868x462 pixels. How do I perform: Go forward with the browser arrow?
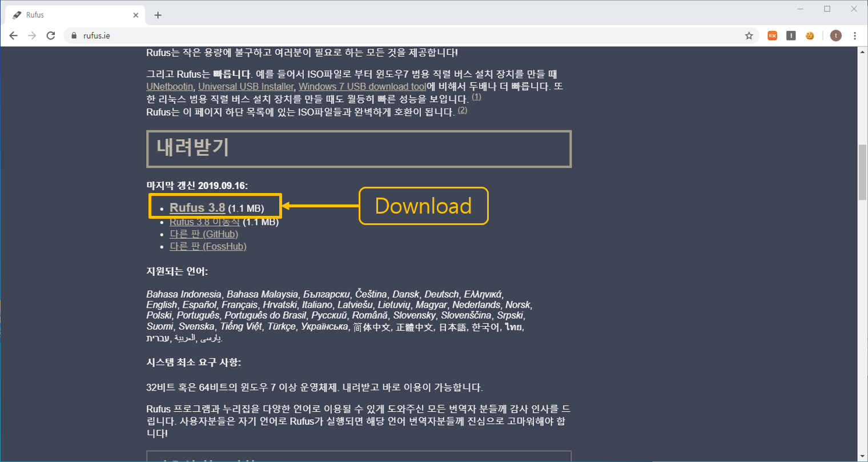[x=32, y=35]
